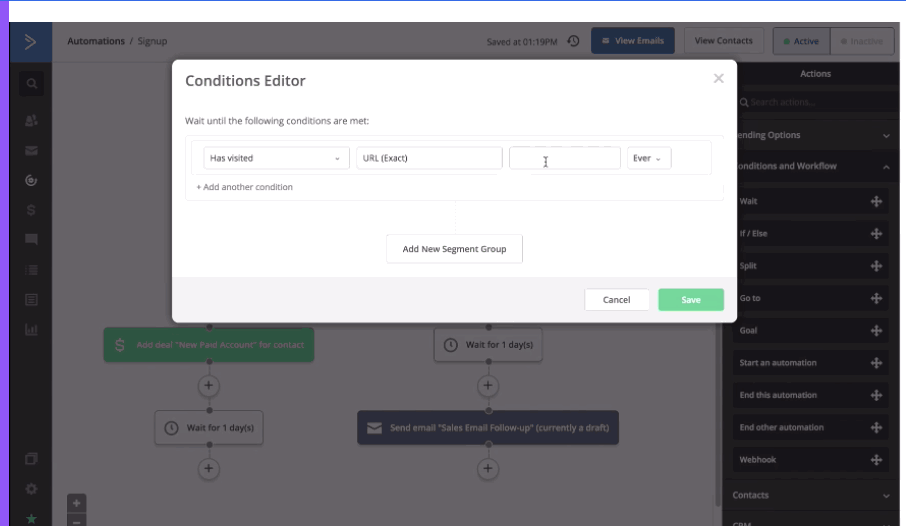Click the move handle for Split action
The image size is (906, 526).
tap(876, 266)
